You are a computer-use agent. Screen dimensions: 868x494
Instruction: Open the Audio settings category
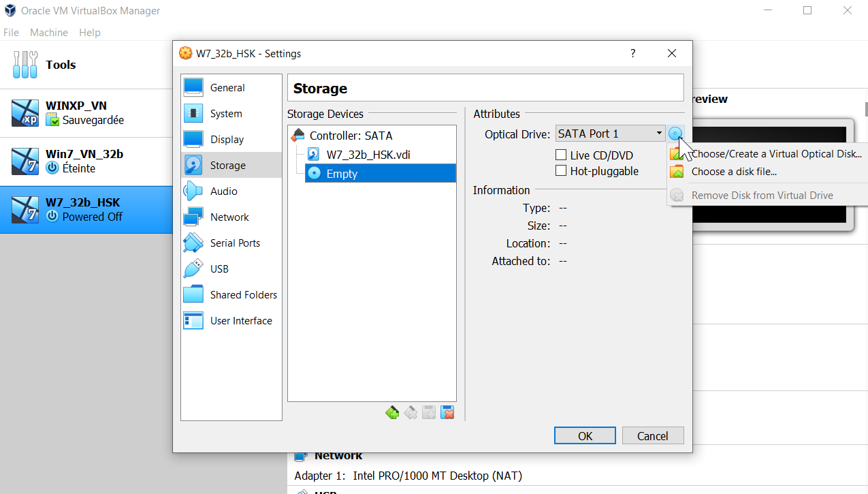click(x=231, y=191)
